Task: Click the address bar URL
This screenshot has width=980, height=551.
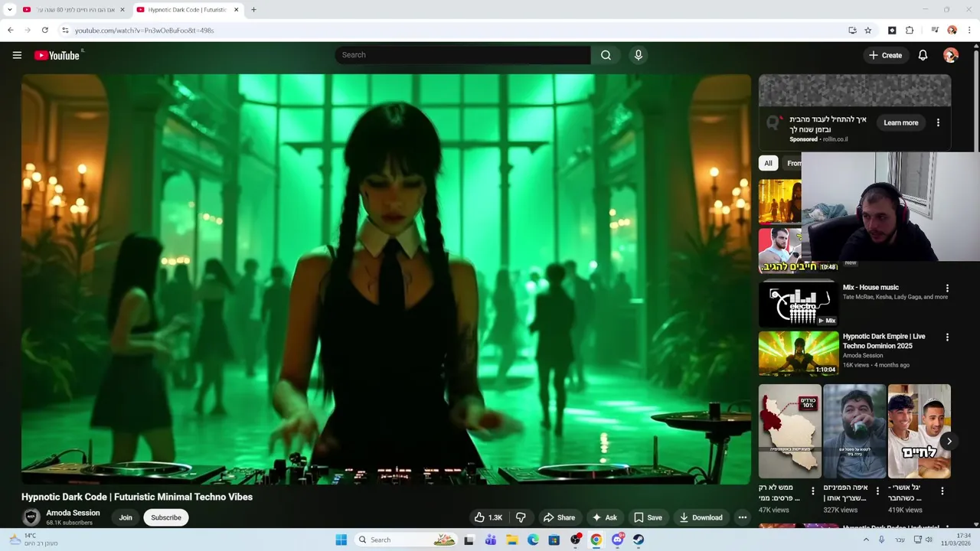Action: pyautogui.click(x=145, y=31)
